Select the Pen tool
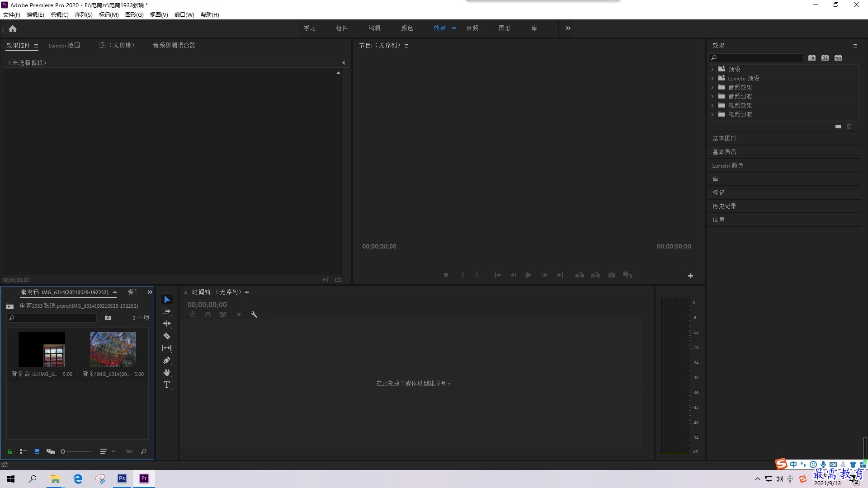 [x=167, y=360]
